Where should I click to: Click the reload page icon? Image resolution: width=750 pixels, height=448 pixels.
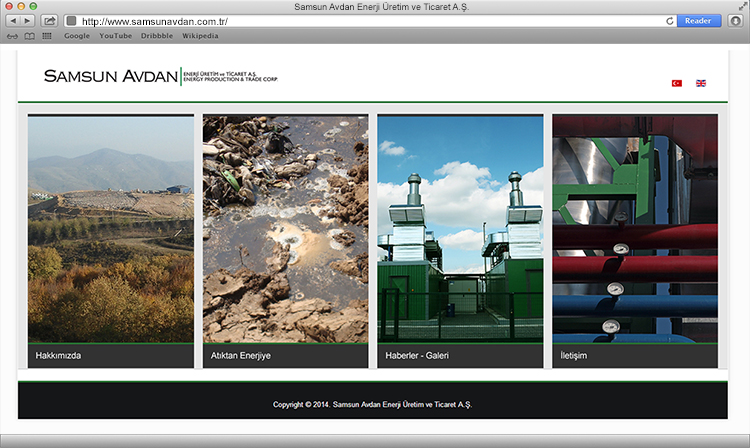pyautogui.click(x=669, y=21)
